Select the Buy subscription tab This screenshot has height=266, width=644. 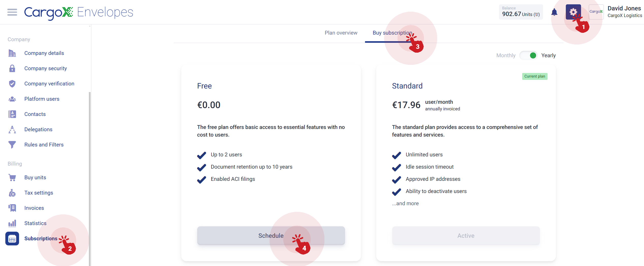click(392, 33)
